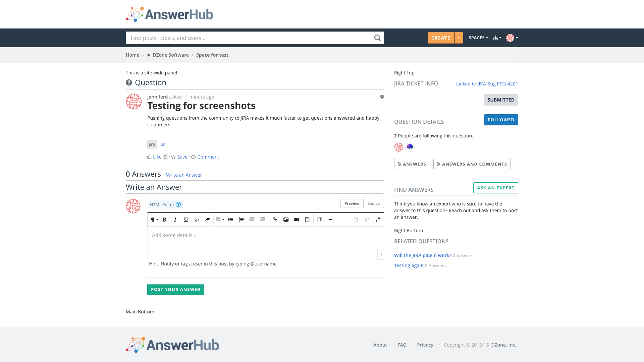
Task: Undo the last edit in the editor
Action: pyautogui.click(x=356, y=220)
